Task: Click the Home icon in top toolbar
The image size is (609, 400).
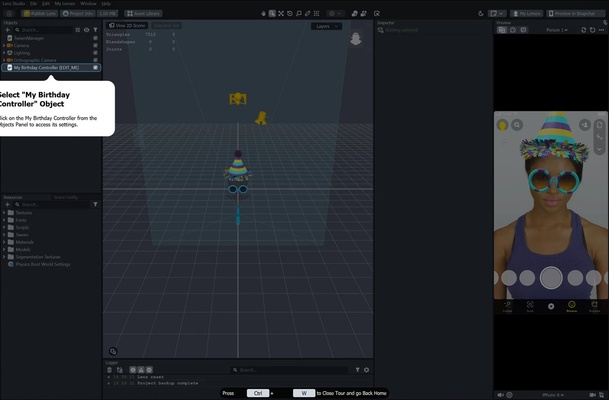Action: [x=9, y=13]
